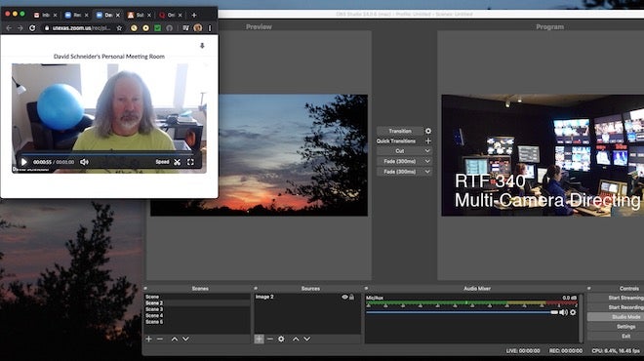Select Scene 3 in Scenes list

tap(197, 309)
